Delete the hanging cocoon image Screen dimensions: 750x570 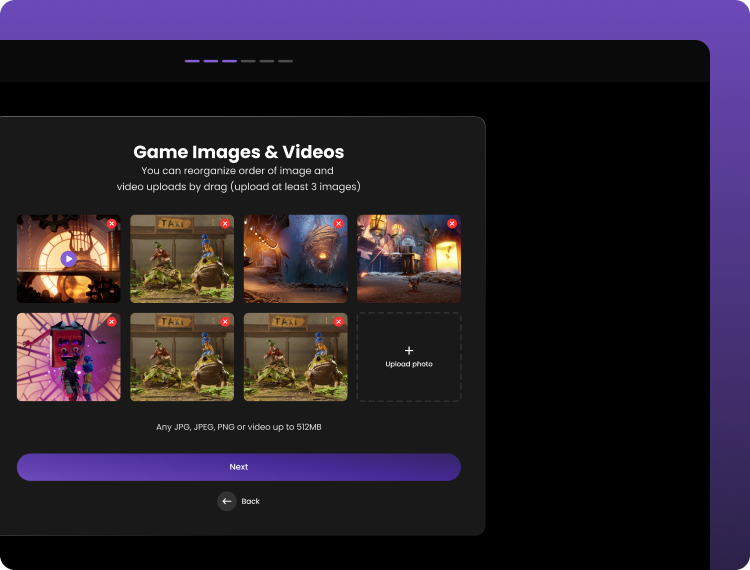click(339, 223)
